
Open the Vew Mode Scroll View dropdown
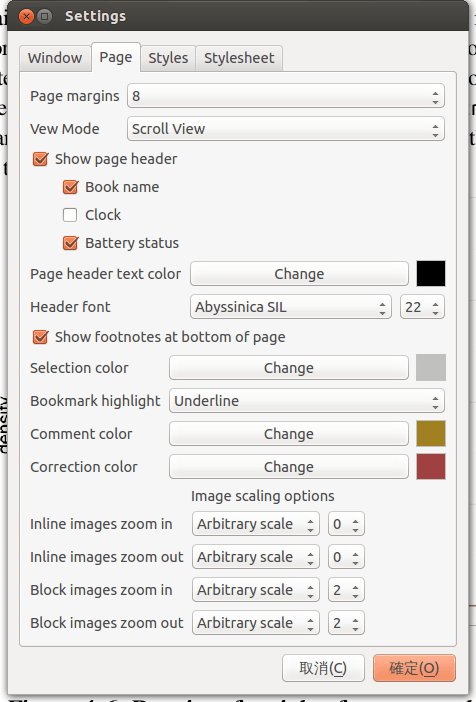pos(286,129)
